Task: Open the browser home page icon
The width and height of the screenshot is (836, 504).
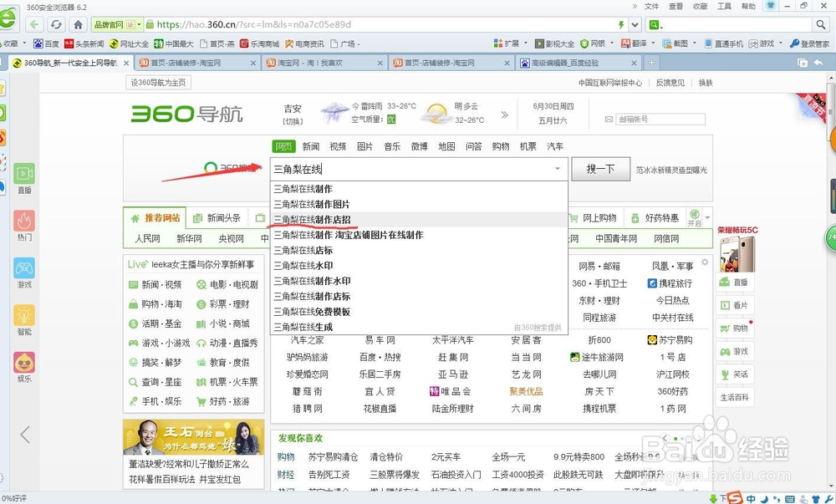Action: tap(78, 24)
